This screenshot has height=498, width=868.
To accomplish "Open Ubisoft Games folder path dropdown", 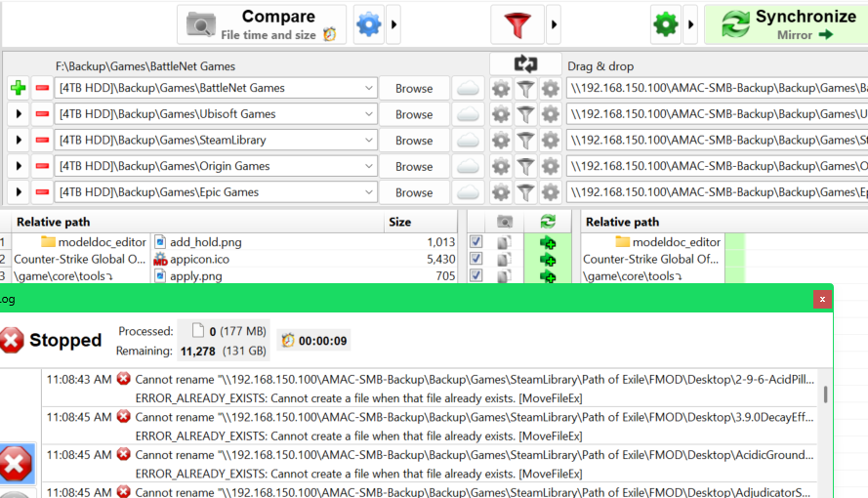I will [369, 114].
